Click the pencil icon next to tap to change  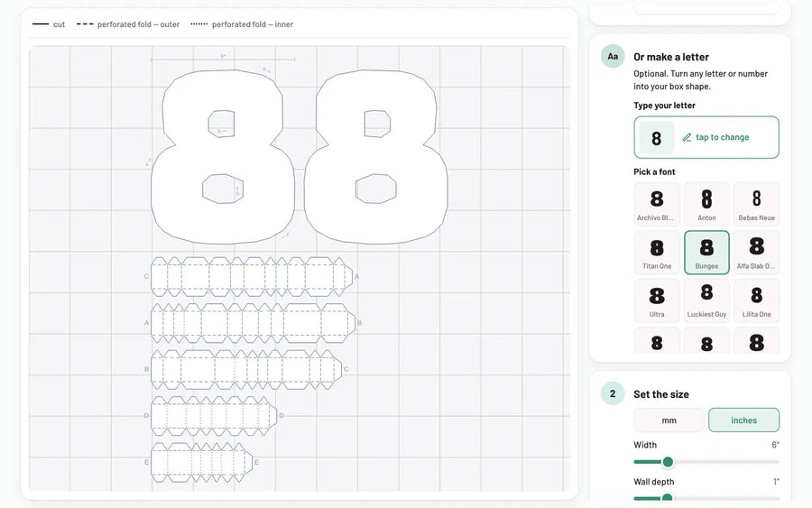click(687, 137)
